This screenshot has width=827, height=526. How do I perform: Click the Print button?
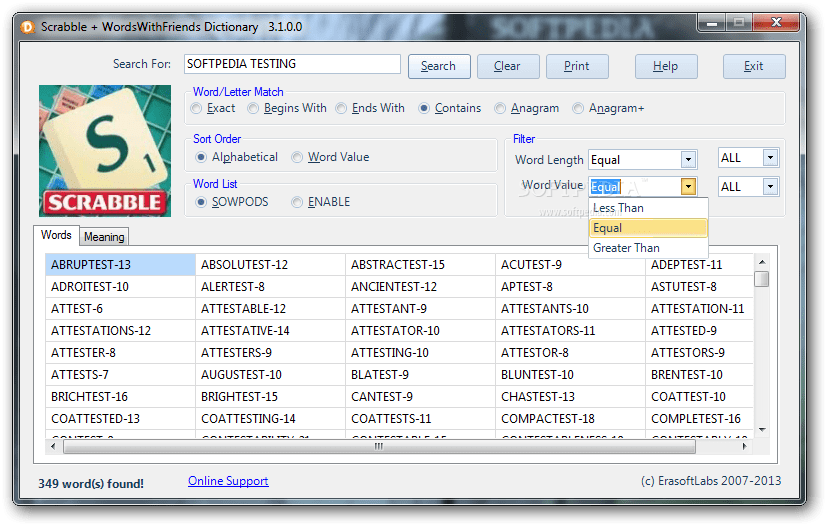[x=576, y=66]
